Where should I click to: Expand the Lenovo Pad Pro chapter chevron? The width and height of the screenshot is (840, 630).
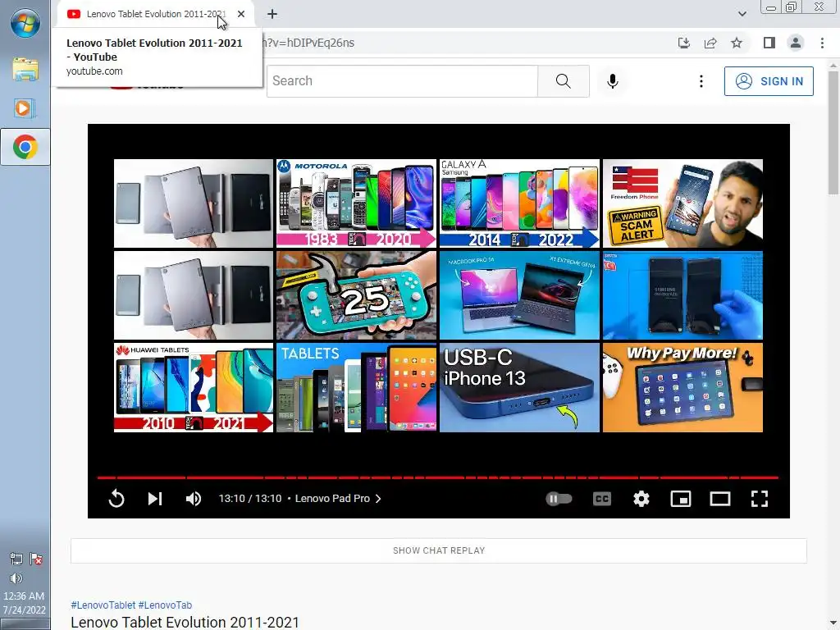click(x=378, y=499)
